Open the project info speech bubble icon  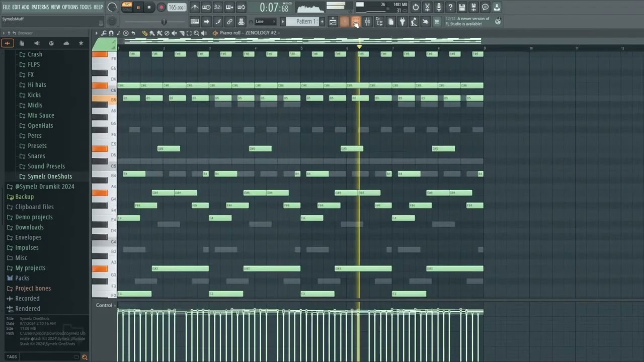tap(485, 7)
